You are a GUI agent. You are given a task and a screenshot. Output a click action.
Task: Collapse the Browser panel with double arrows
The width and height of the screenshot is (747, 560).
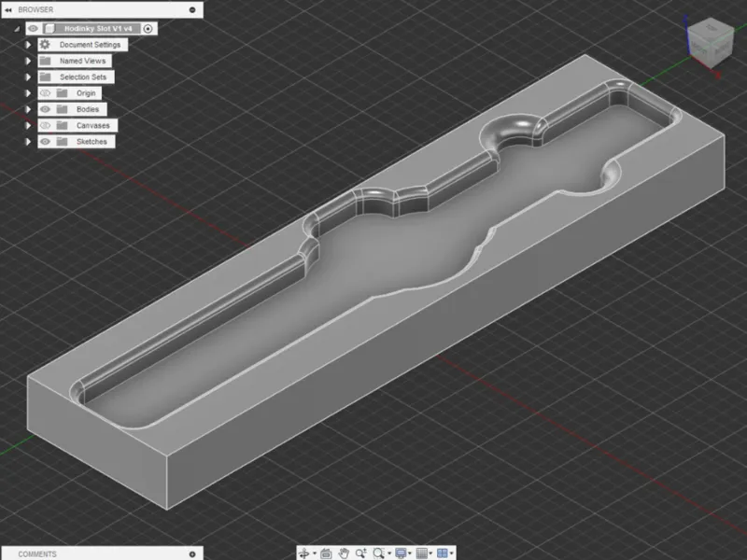point(8,9)
